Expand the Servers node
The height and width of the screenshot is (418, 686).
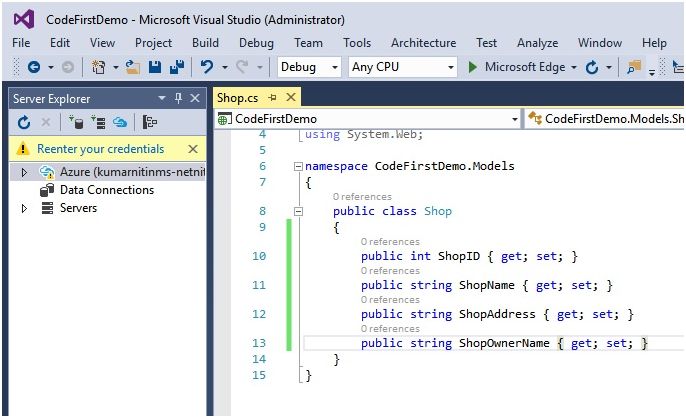tap(24, 208)
